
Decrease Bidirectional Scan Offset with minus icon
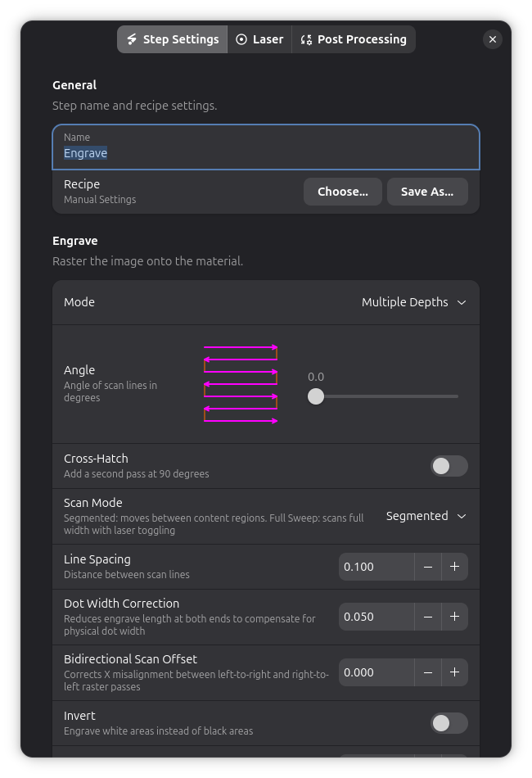point(428,672)
